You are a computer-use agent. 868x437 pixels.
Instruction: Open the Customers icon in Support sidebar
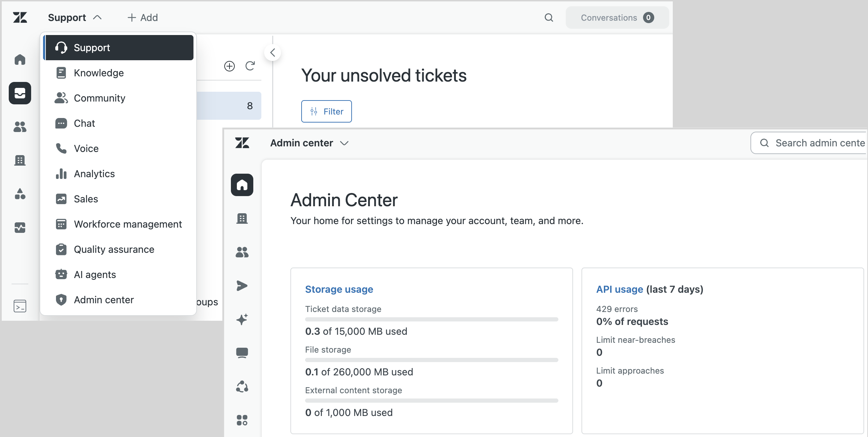(20, 127)
